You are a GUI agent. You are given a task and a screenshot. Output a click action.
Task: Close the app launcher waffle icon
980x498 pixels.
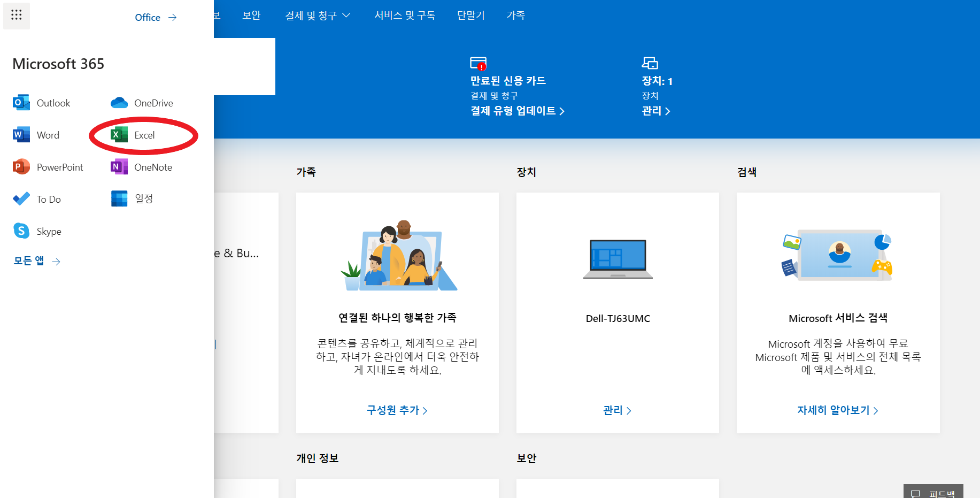[x=17, y=15]
